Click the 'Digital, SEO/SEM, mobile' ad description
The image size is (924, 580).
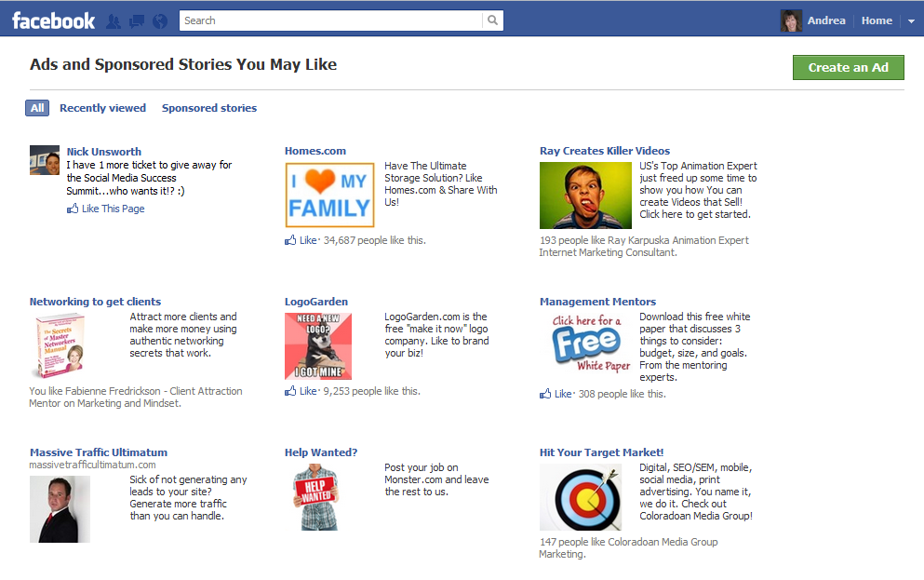click(x=696, y=492)
